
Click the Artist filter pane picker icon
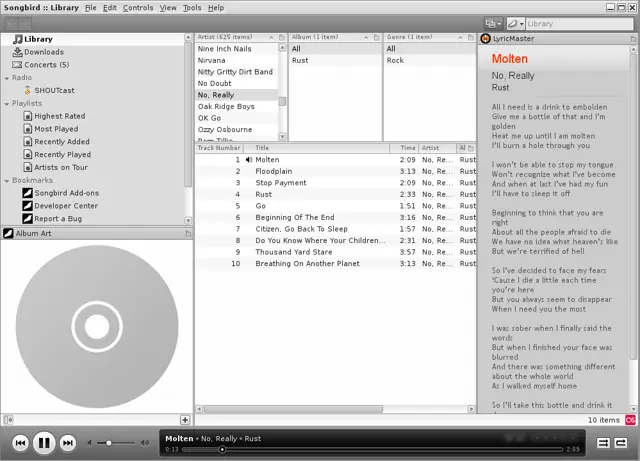[282, 37]
